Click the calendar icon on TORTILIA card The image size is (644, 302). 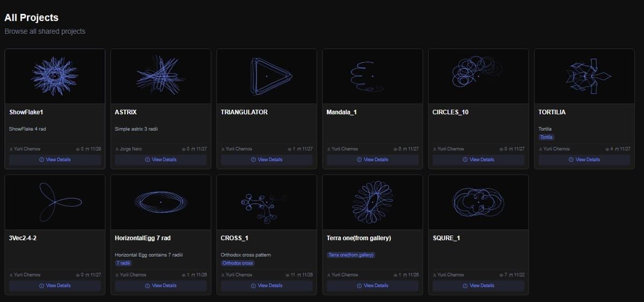tap(617, 149)
